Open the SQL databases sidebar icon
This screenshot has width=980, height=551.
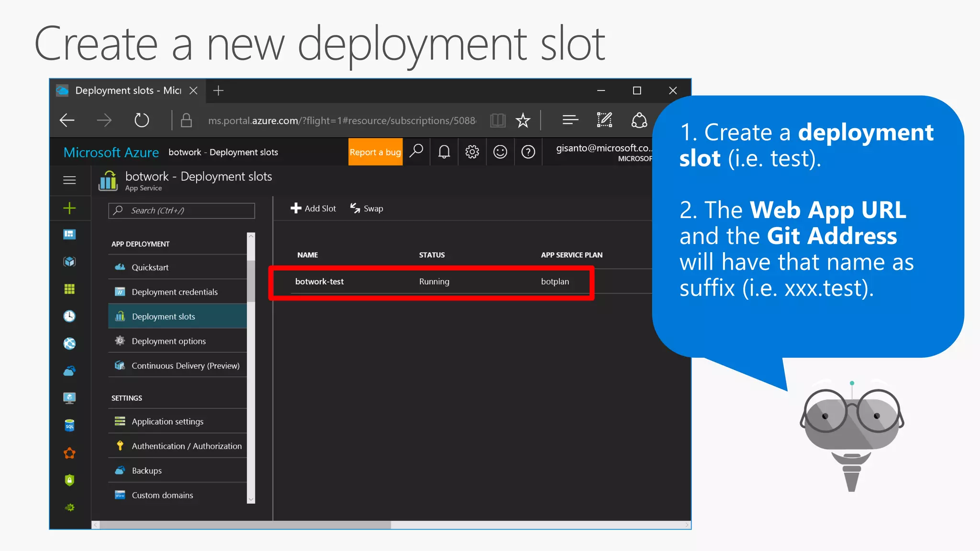pos(69,425)
